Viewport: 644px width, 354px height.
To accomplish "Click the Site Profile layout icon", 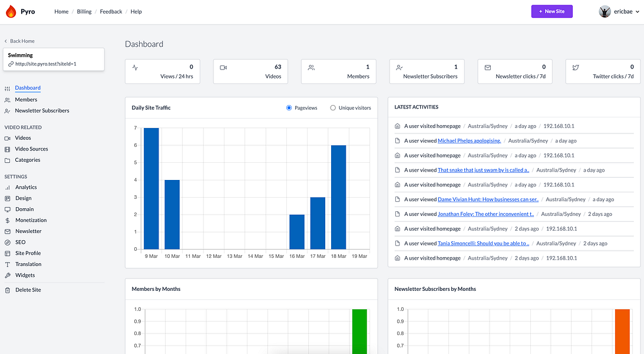I will pyautogui.click(x=8, y=253).
